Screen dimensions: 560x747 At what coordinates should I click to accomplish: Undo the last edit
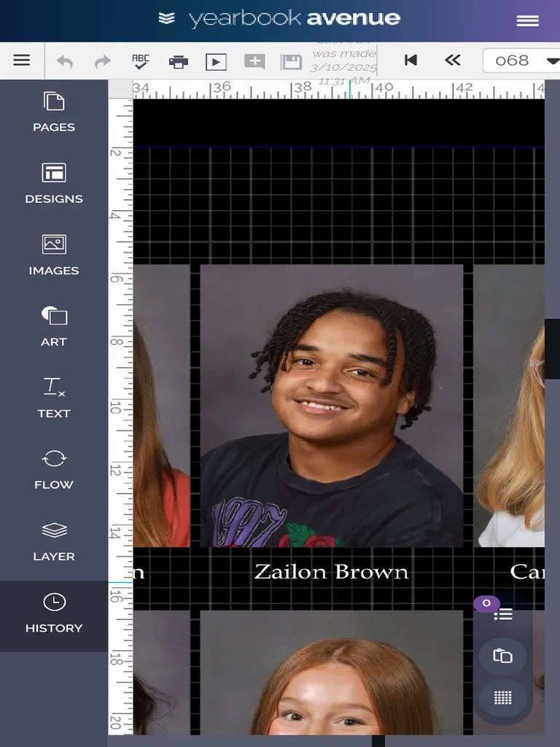tap(65, 61)
